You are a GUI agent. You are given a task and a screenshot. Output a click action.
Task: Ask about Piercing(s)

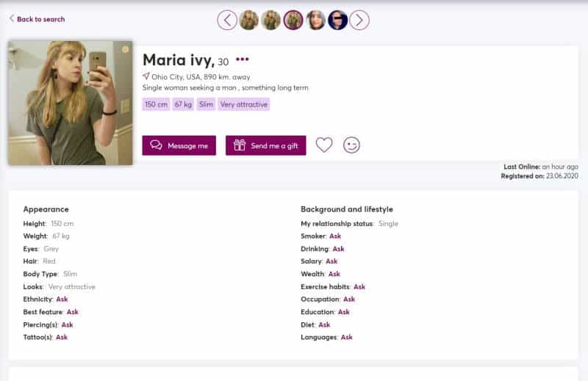(67, 324)
